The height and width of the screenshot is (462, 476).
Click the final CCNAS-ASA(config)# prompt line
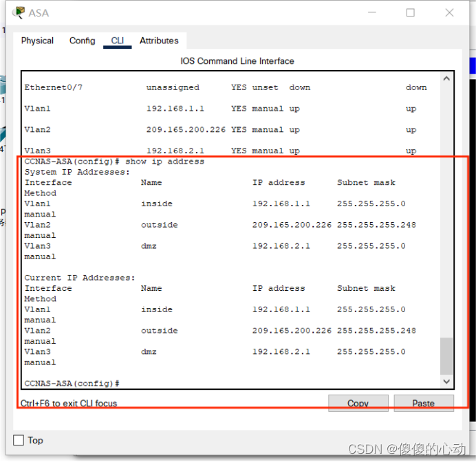72,383
